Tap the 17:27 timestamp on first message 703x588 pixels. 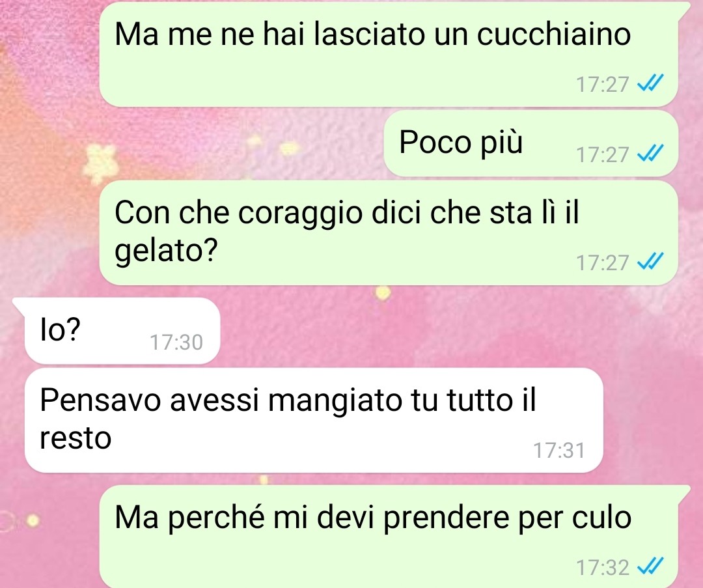click(603, 84)
